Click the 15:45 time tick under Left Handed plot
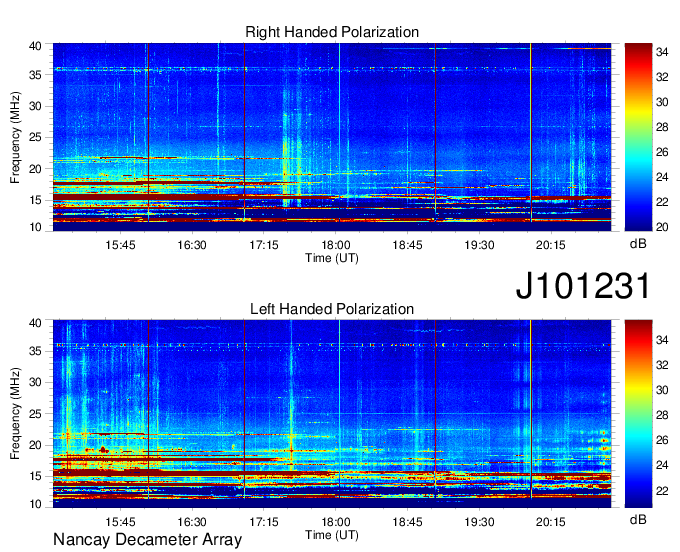 (120, 522)
